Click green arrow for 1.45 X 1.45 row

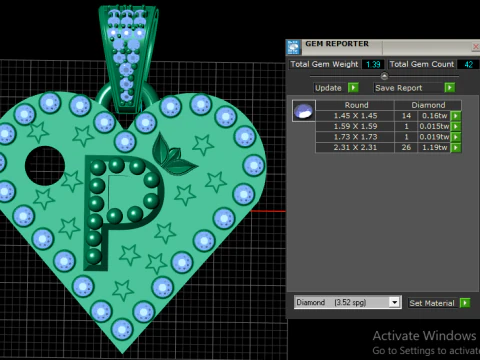point(456,116)
